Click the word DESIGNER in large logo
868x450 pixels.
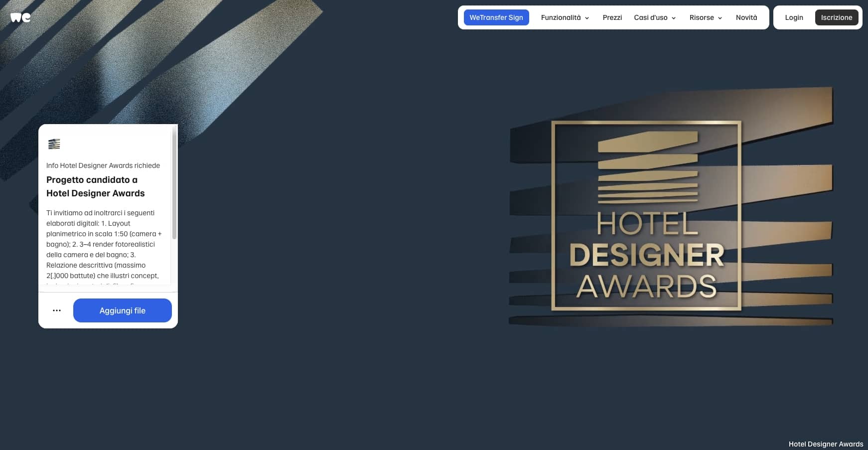(x=646, y=255)
